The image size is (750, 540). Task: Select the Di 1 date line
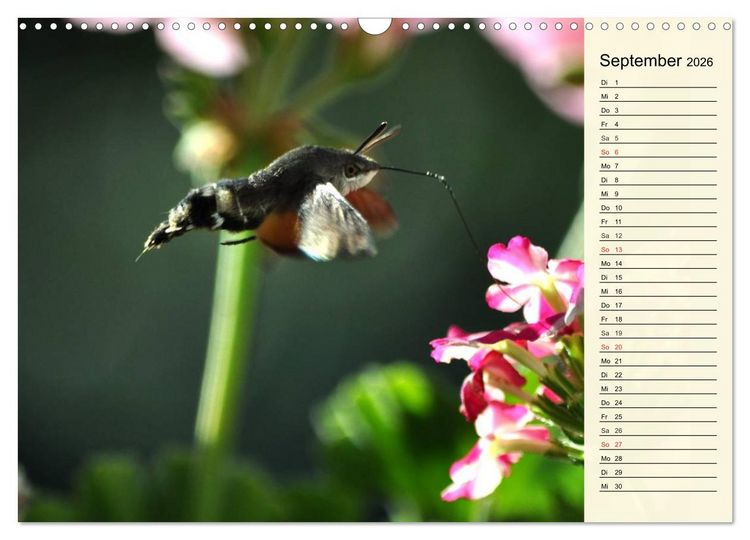[658, 83]
